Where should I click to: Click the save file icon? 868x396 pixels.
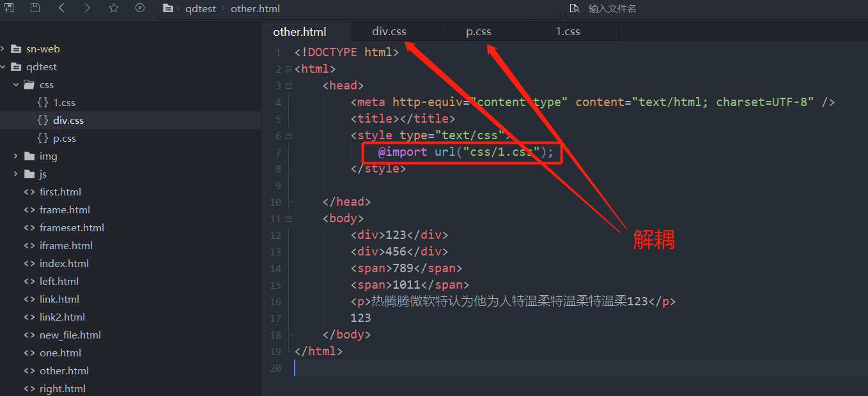(x=35, y=8)
